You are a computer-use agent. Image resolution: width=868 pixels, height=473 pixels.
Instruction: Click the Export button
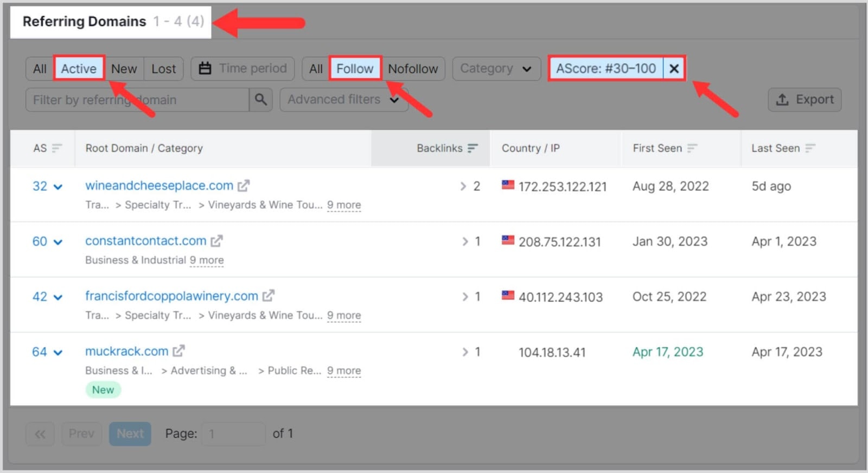(805, 100)
